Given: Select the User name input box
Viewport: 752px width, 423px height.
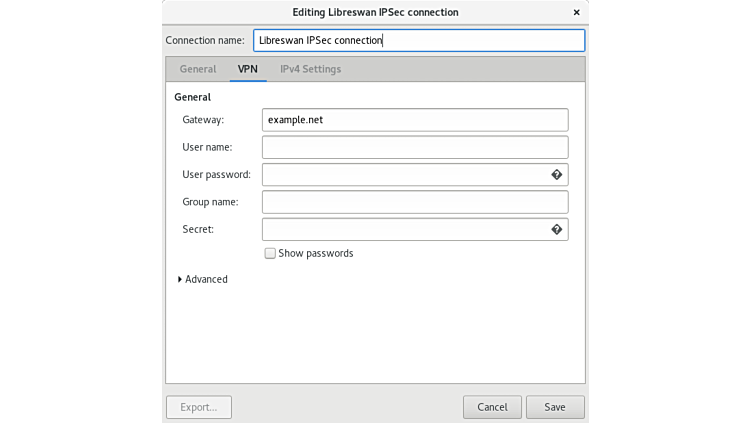Looking at the screenshot, I should [414, 147].
